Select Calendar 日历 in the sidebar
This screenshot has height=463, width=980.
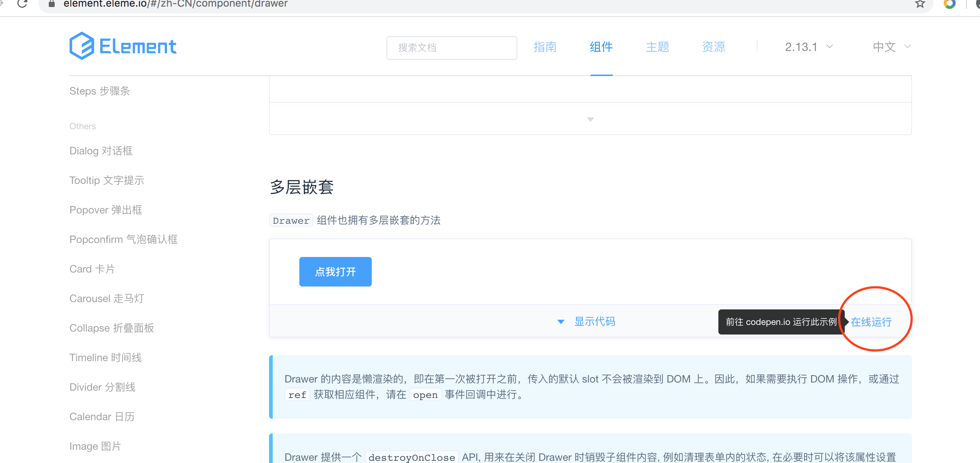pos(102,416)
